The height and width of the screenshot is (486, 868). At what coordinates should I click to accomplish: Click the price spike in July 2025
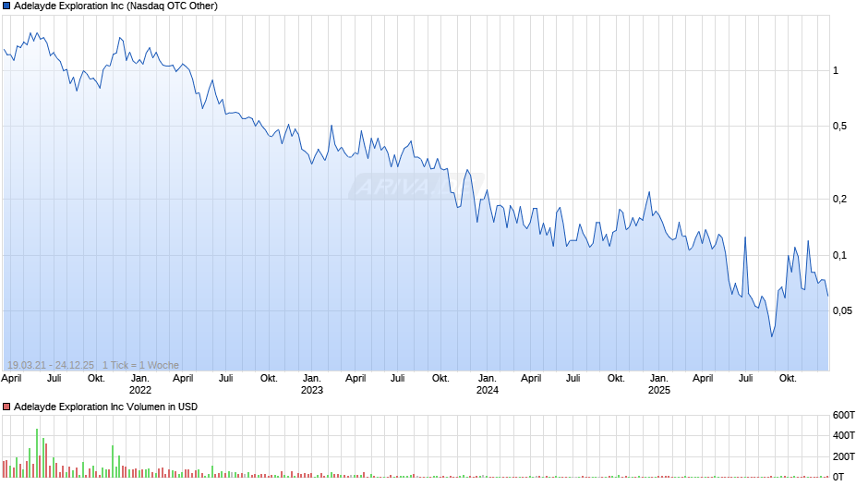(745, 237)
